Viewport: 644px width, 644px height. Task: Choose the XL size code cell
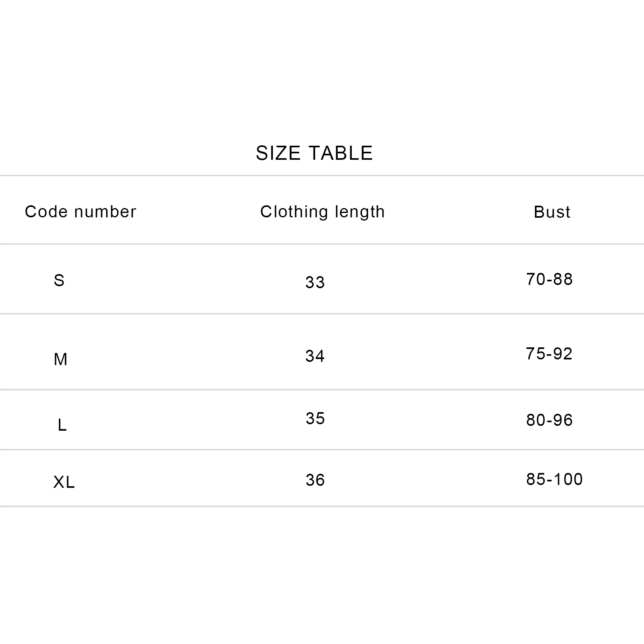pos(64,482)
